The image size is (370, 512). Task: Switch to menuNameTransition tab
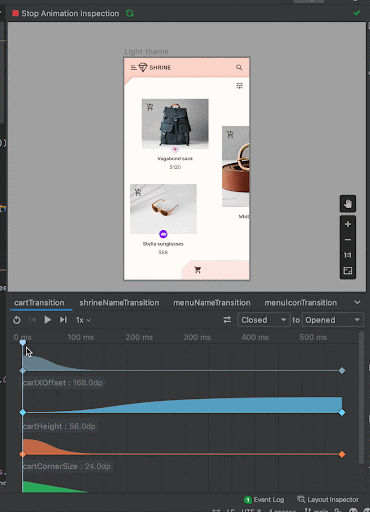point(212,303)
